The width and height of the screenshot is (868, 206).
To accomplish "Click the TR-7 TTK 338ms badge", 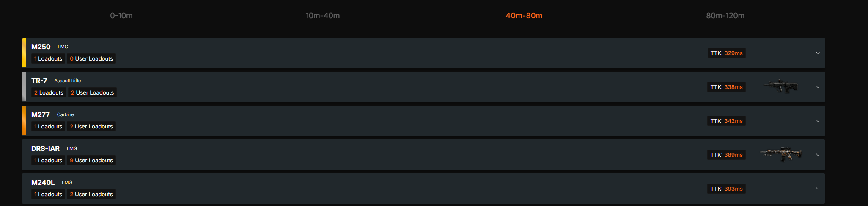I will (x=726, y=87).
